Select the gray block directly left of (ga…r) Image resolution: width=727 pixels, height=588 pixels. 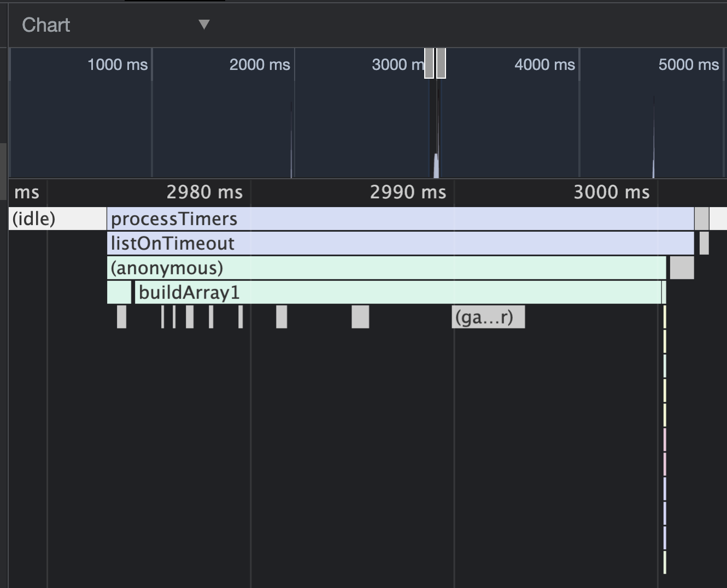(x=360, y=317)
